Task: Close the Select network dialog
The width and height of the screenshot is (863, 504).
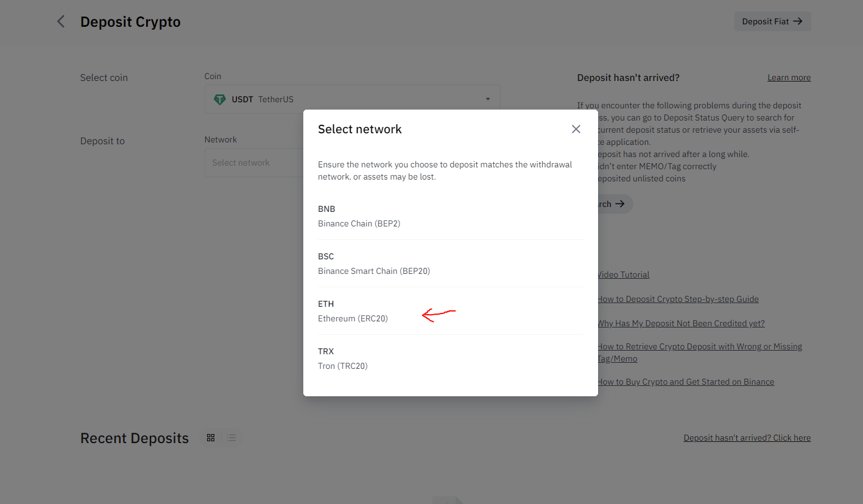Action: pos(576,129)
